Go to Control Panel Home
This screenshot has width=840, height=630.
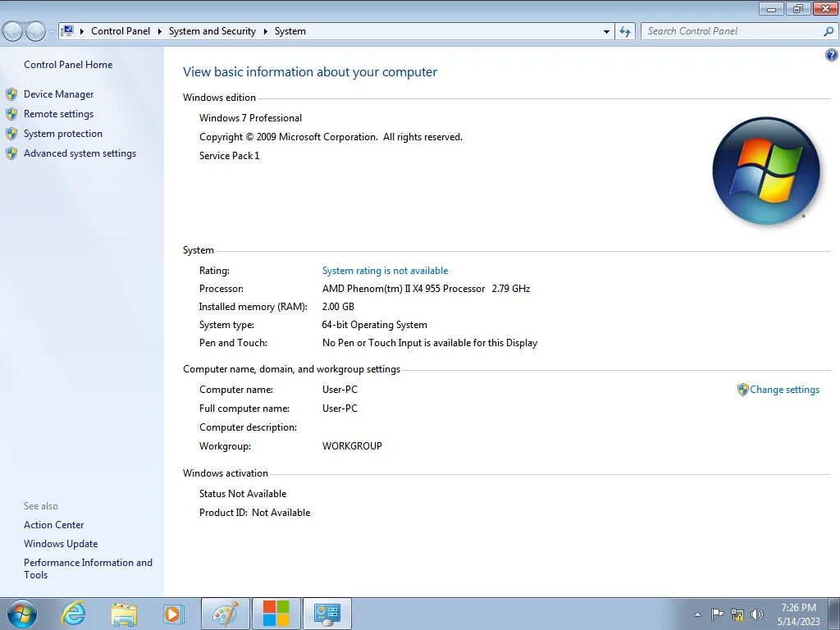tap(68, 65)
